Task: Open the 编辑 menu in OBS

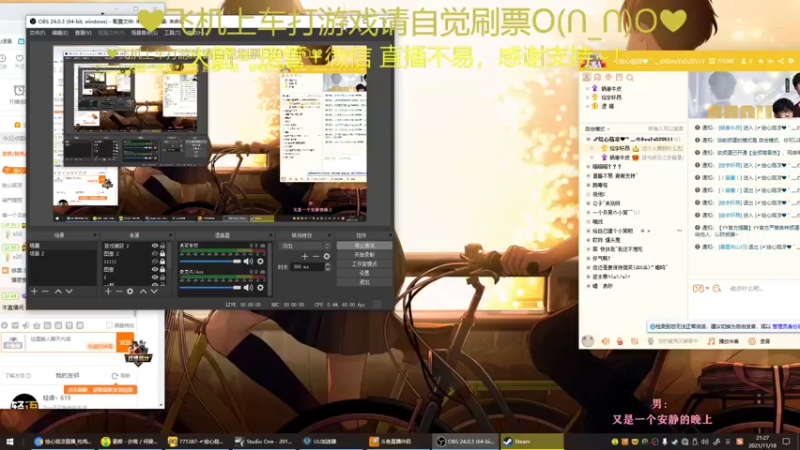Action: pos(60,33)
